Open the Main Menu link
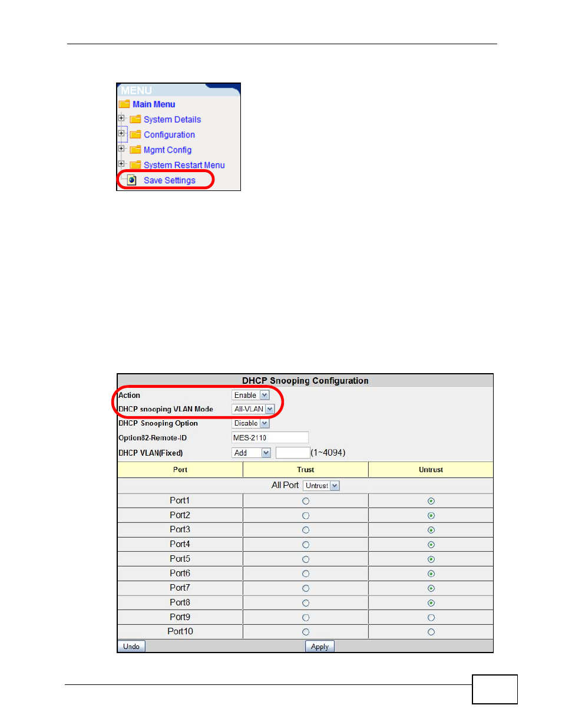Screen dimensions: 562x728 [x=154, y=104]
